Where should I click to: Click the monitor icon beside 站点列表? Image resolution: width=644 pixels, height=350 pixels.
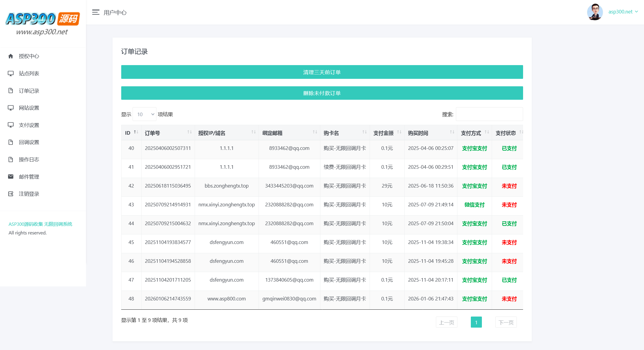(11, 73)
